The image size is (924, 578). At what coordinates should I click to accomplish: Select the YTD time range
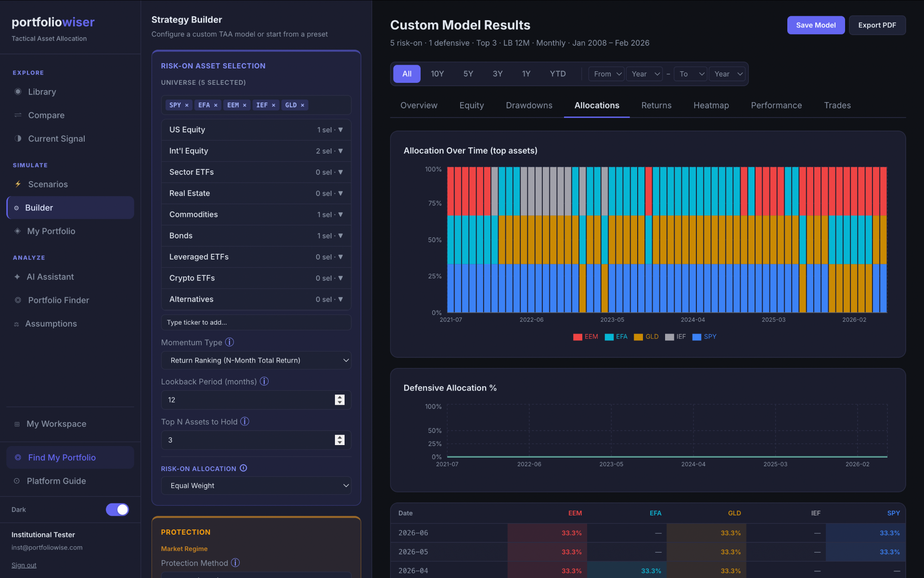558,74
